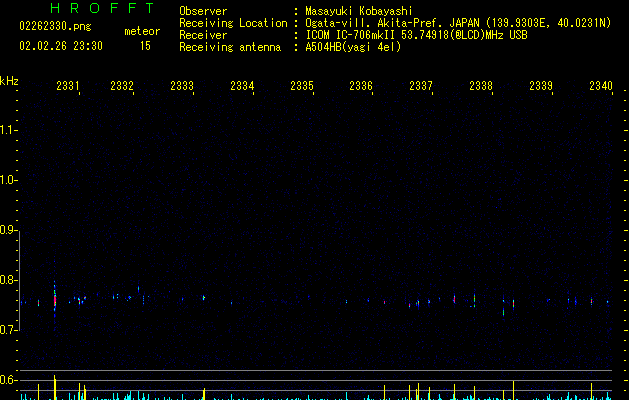Click time marker 2333
This screenshot has height=400, width=629.
182,86
